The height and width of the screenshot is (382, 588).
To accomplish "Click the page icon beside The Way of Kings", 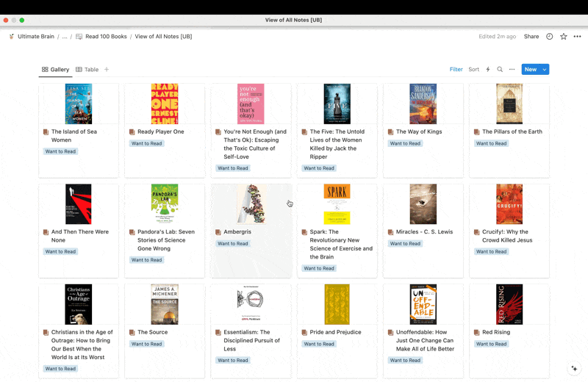I will [x=391, y=132].
